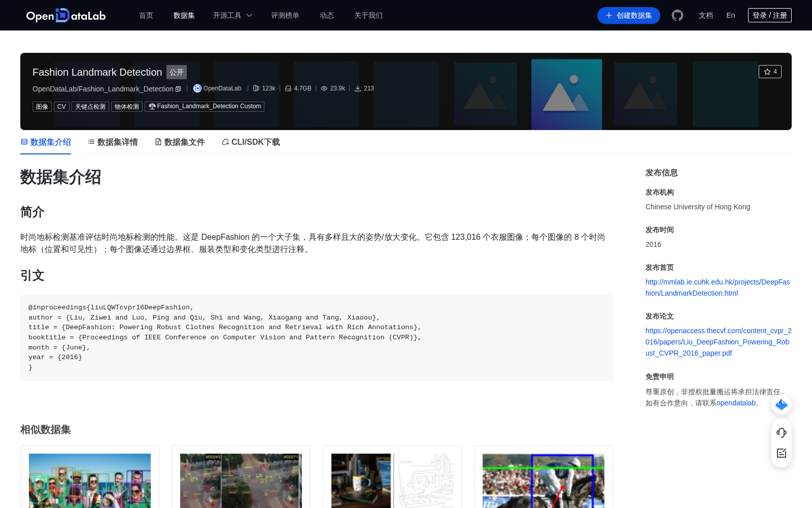Switch to 数据集详情 tab
This screenshot has height=508, width=812.
coord(113,142)
